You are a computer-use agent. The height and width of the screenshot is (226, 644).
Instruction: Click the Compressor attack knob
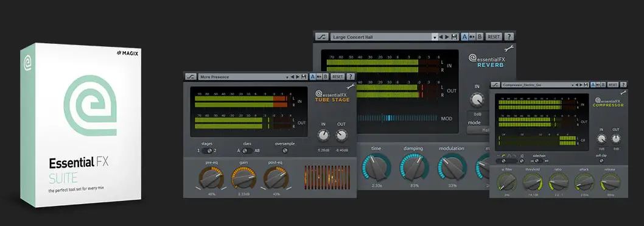(584, 181)
